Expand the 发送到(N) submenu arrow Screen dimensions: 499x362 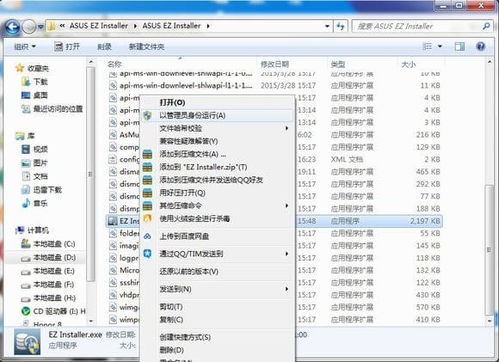(287, 289)
